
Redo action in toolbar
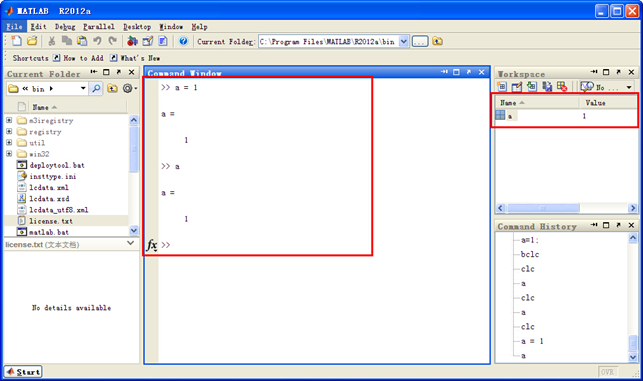(112, 41)
